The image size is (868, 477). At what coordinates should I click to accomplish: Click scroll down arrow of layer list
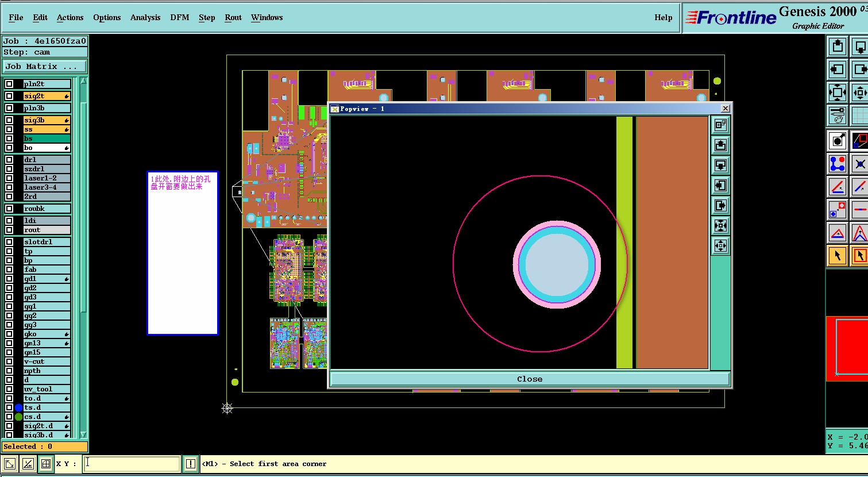83,435
